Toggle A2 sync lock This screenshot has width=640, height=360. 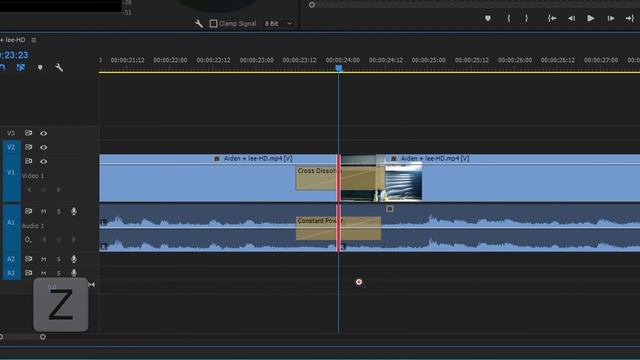(x=28, y=259)
